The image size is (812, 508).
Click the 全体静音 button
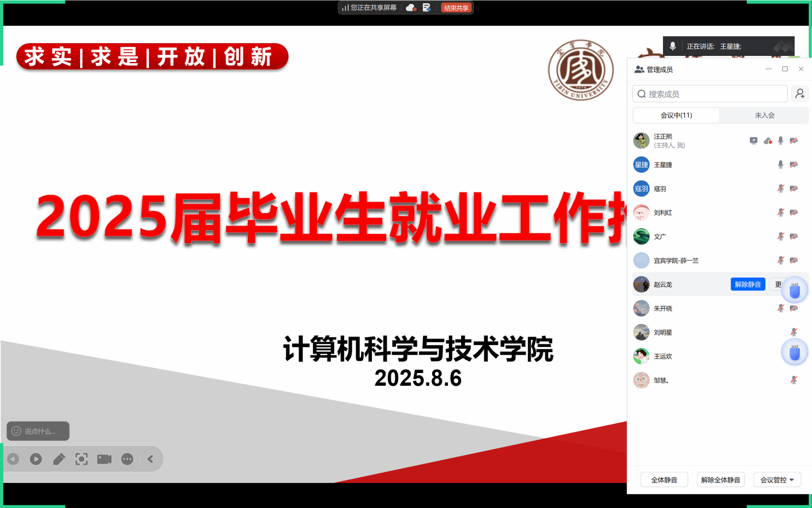click(x=664, y=480)
